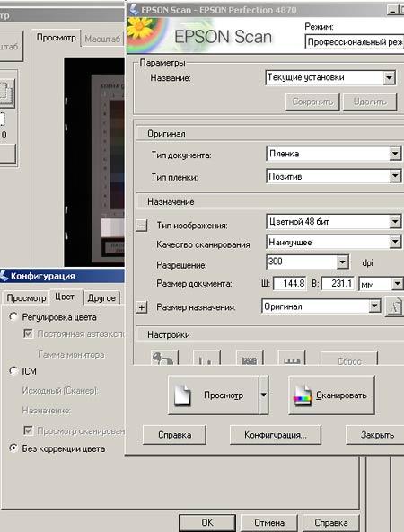Select the Регулировка цвета radio button
Viewport: 404px width, 532px height.
coord(13,317)
